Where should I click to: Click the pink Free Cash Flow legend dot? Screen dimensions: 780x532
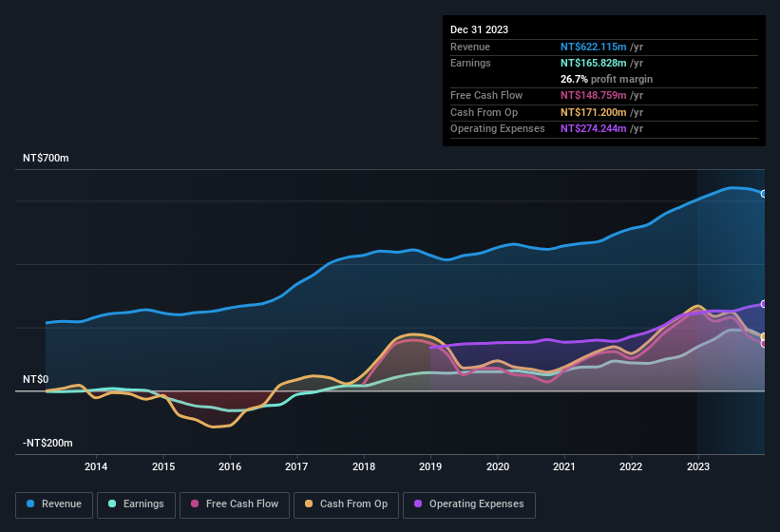pos(195,504)
